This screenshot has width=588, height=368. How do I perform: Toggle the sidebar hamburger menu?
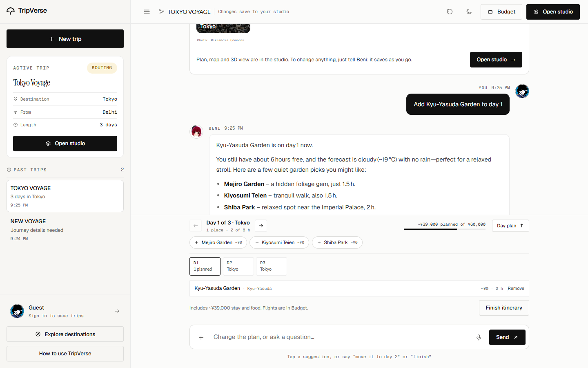point(147,12)
